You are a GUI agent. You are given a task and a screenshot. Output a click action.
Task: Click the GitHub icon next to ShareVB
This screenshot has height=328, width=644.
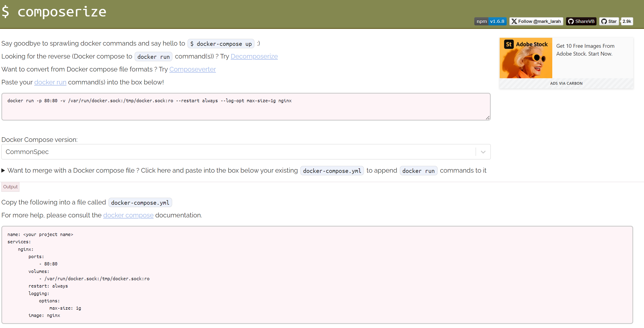[571, 21]
